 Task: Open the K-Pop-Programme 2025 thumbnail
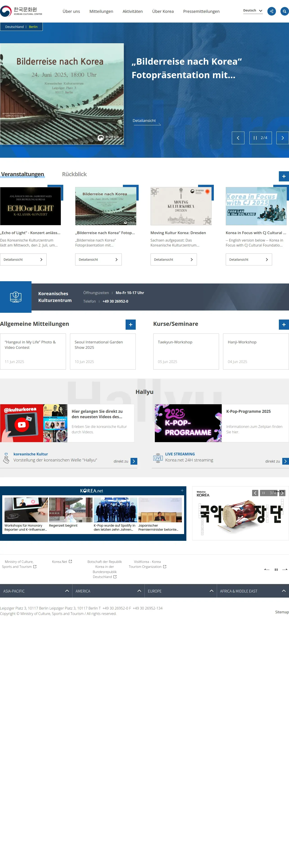(x=188, y=423)
